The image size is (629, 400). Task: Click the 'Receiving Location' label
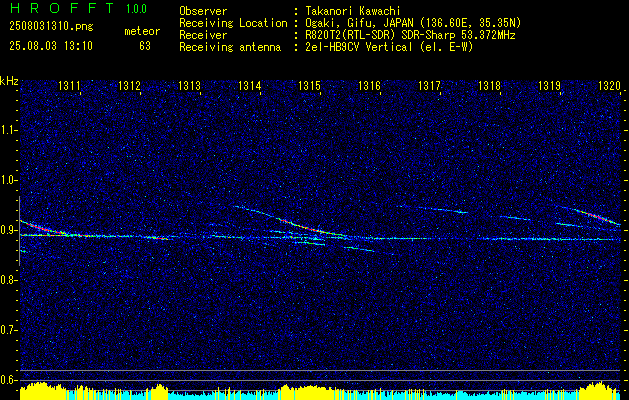pos(233,23)
